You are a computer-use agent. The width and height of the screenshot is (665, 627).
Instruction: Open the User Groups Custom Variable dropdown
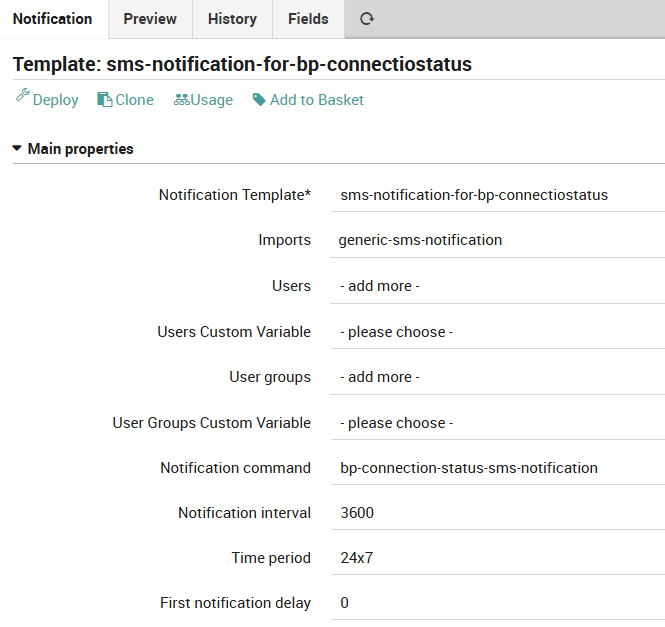click(497, 423)
